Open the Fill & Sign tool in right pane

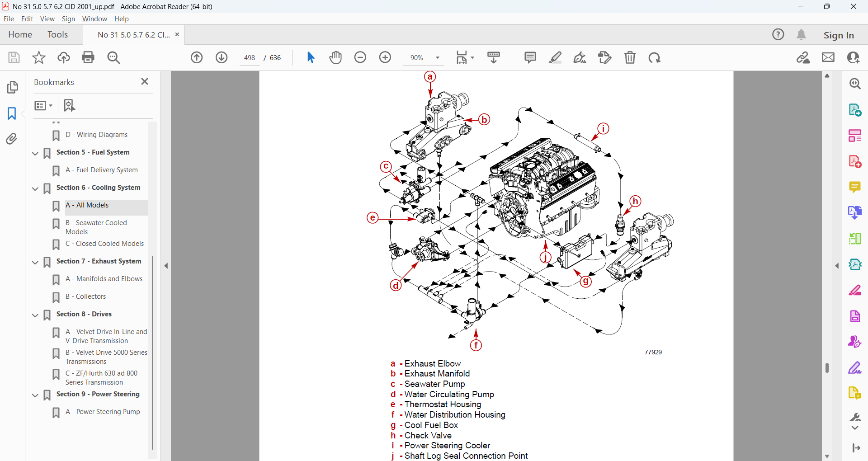tap(854, 368)
